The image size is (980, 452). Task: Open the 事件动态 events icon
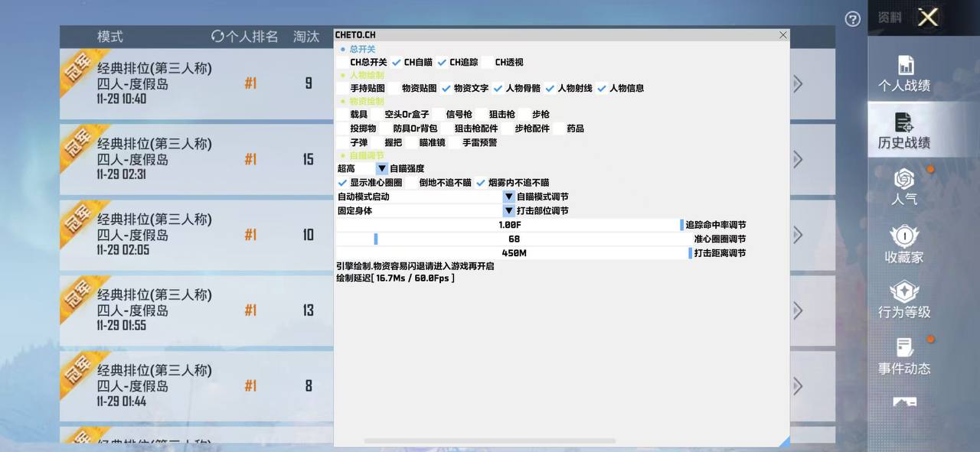tap(904, 356)
